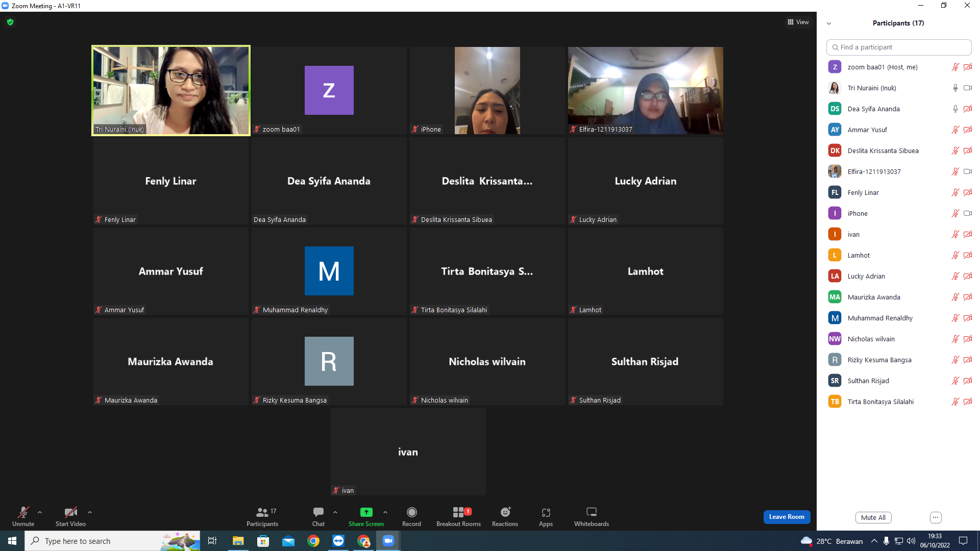Open Breakout Rooms

click(x=458, y=516)
